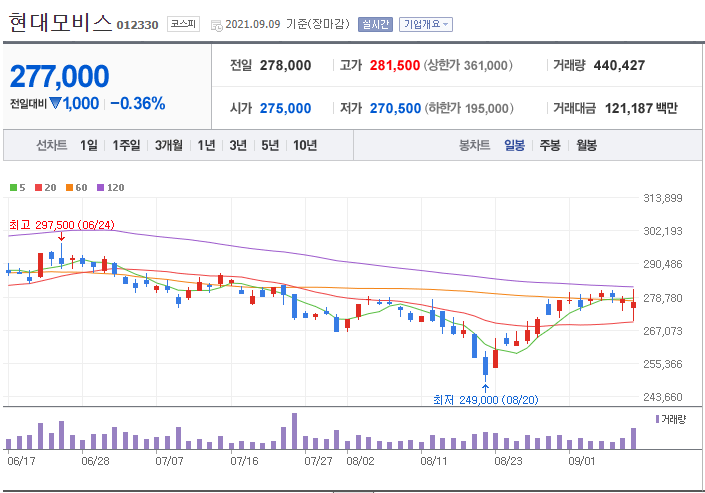This screenshot has height=493, width=705.
Task: Click the 전일 value 278,000
Action: (286, 66)
